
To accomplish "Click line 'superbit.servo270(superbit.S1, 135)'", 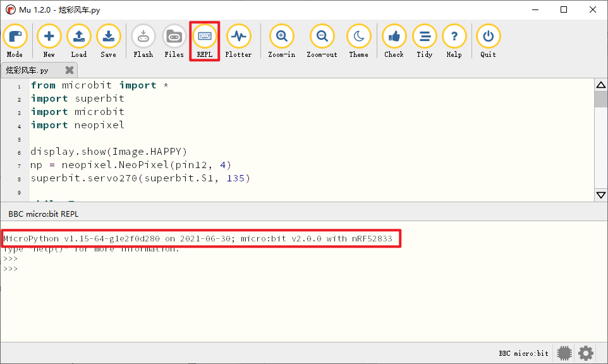I will tap(140, 178).
